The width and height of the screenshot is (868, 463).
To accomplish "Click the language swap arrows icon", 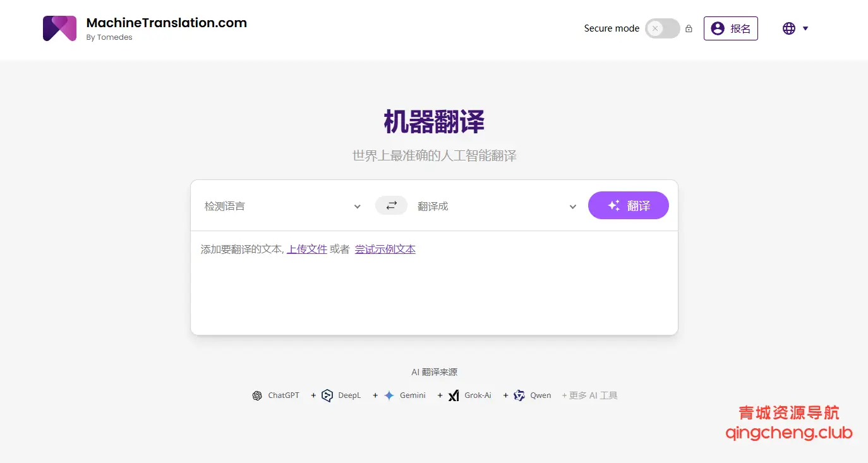I will click(x=391, y=205).
